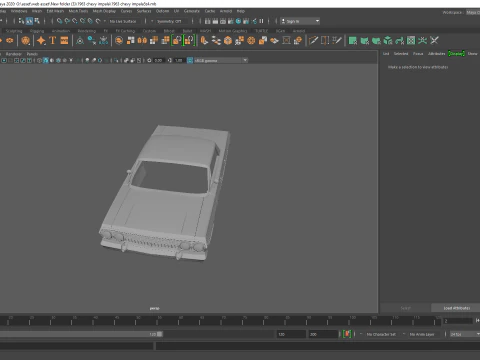The width and height of the screenshot is (480, 360).
Task: Open the Arnold menu in menu bar
Action: pos(226,11)
